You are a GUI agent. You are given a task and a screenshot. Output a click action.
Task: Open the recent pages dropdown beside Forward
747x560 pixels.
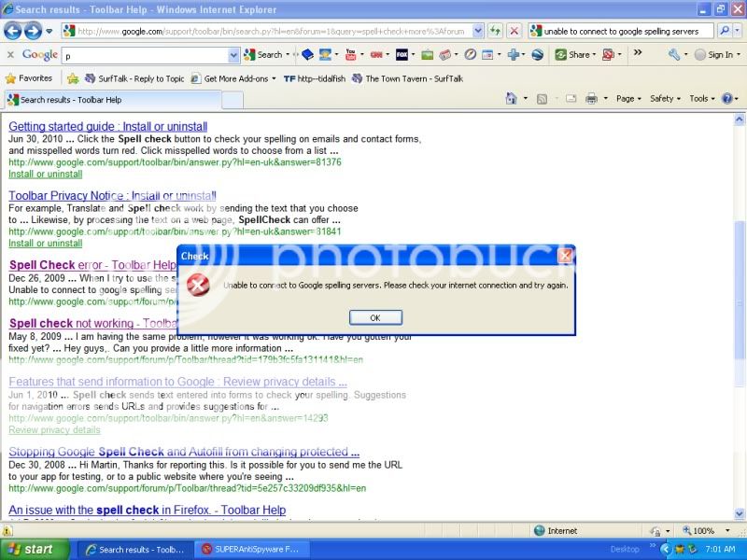[x=49, y=32]
